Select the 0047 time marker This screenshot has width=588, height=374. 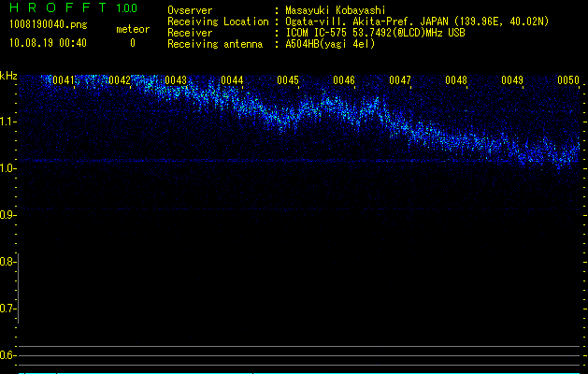[x=400, y=81]
